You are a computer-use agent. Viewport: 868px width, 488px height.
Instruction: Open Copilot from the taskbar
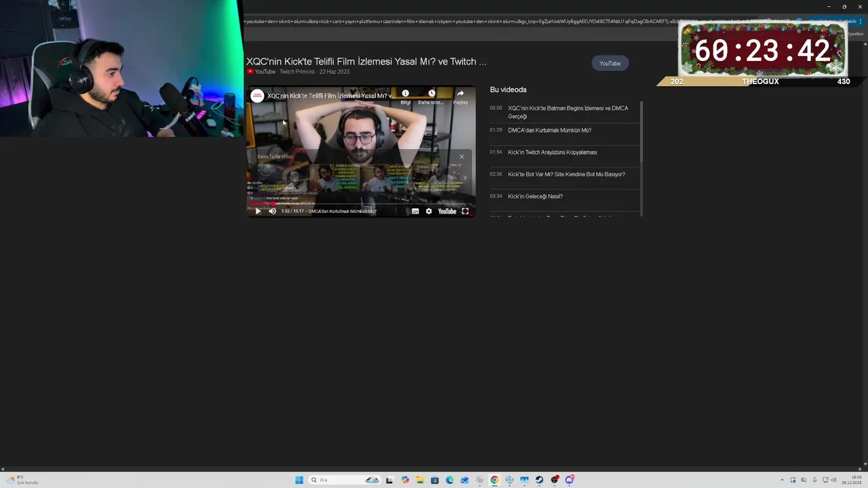[405, 480]
